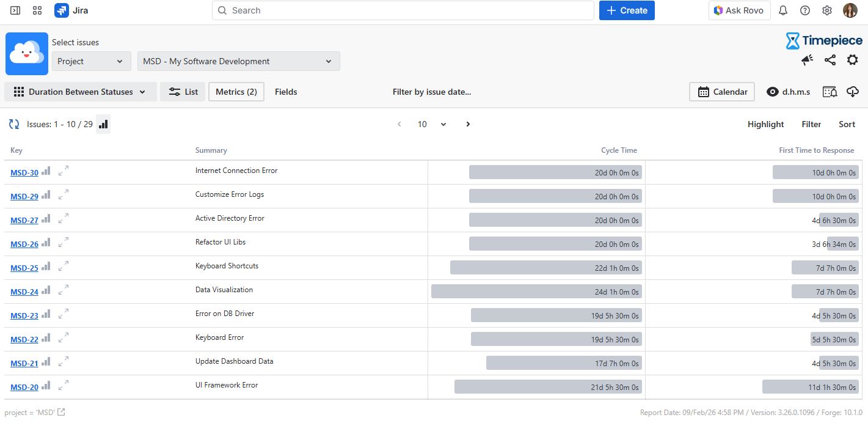Toggle the chart view beside issue count
This screenshot has height=423, width=868.
(103, 124)
